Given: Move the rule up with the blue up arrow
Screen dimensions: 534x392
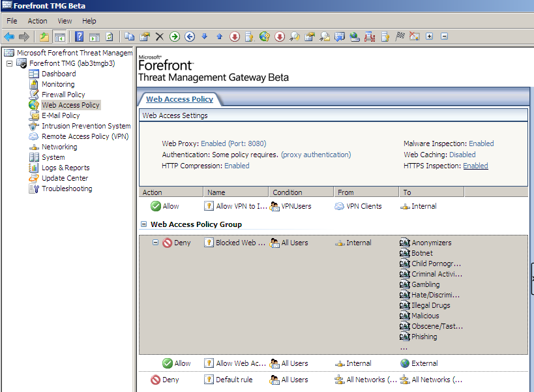Looking at the screenshot, I should (x=219, y=36).
